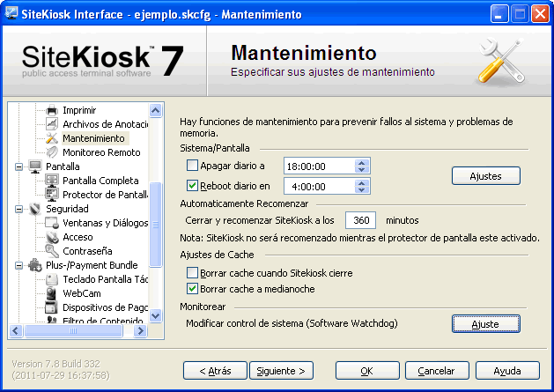554x392 pixels.
Task: Select the Pantalla Completa icon
Action: [52, 181]
